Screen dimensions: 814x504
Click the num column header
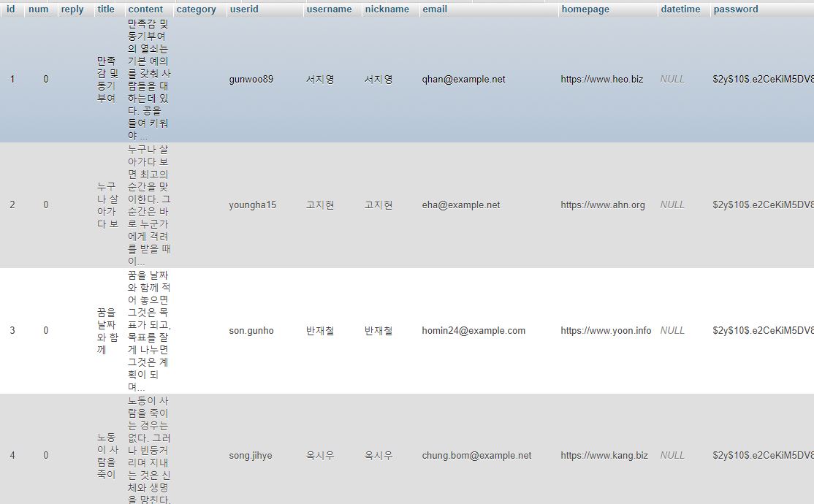(x=39, y=9)
